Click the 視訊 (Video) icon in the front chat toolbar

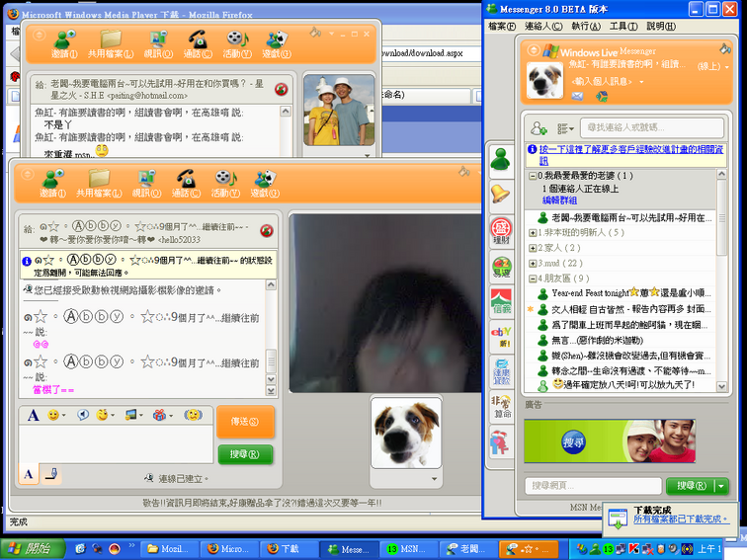[147, 184]
